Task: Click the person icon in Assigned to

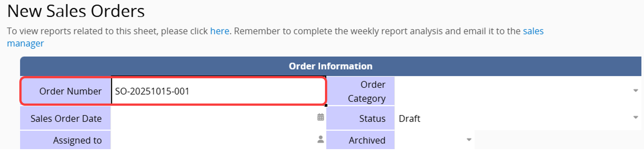Action: 321,139
